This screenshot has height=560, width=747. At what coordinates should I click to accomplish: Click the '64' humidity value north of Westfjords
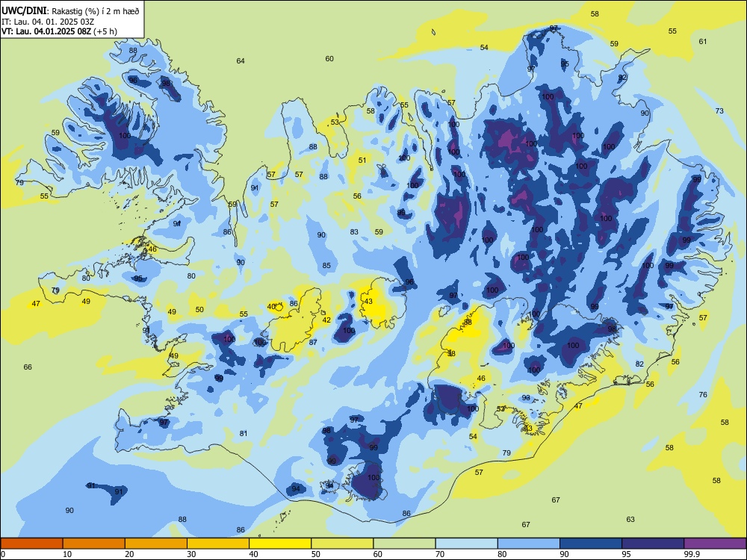click(x=241, y=61)
